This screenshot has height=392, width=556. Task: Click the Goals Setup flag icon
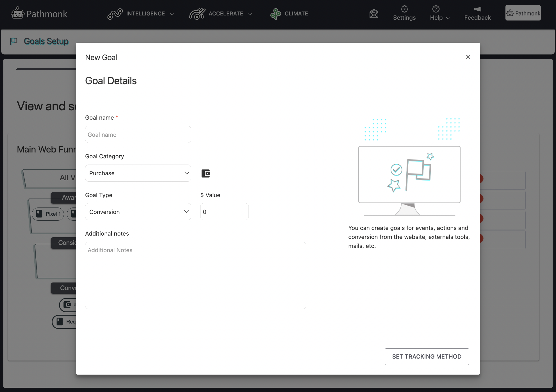[x=13, y=41]
